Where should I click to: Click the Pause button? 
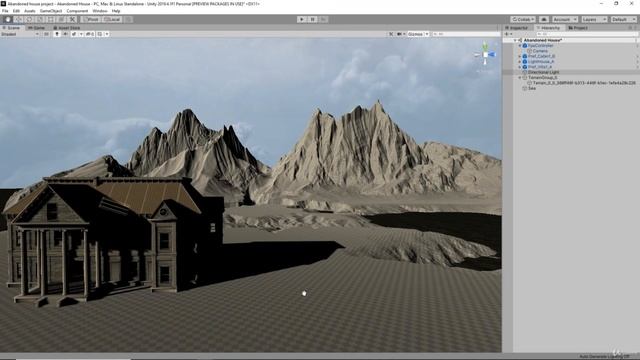point(313,19)
